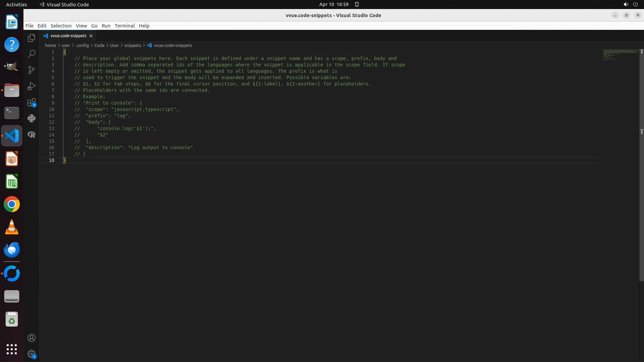The image size is (644, 362).
Task: Open the Explorer view in activity bar
Action: click(32, 38)
